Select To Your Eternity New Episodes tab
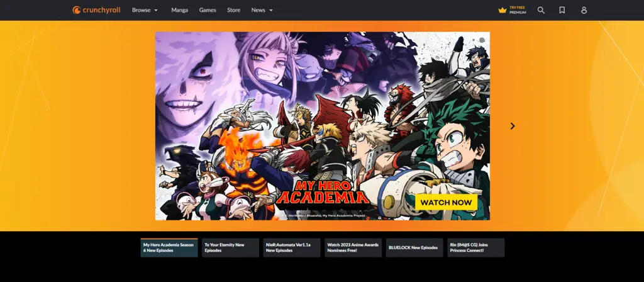The image size is (644, 282). (x=230, y=247)
